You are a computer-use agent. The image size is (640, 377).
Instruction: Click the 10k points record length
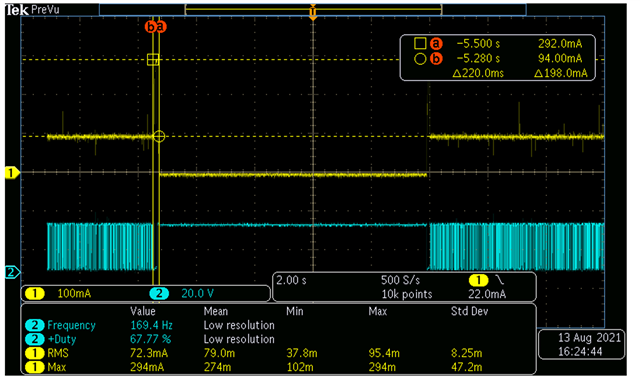coord(407,294)
